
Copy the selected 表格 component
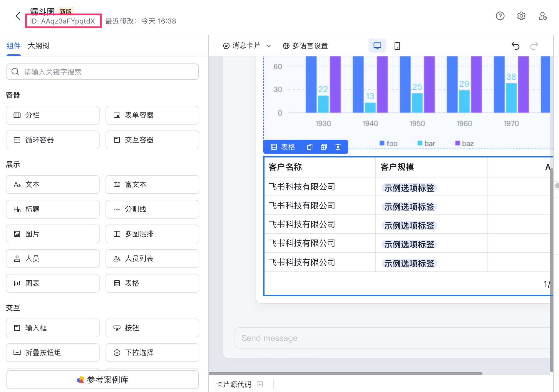pos(309,147)
